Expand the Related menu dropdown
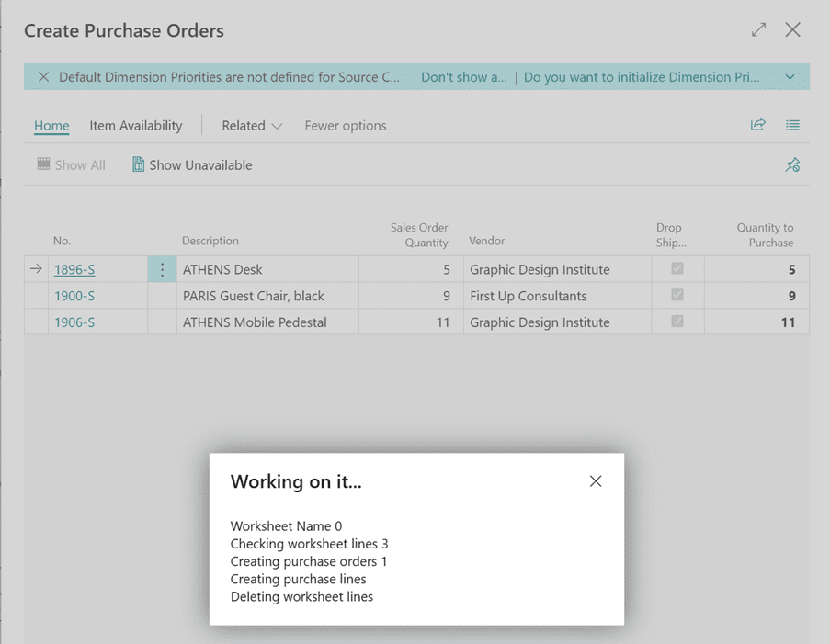 (x=251, y=126)
